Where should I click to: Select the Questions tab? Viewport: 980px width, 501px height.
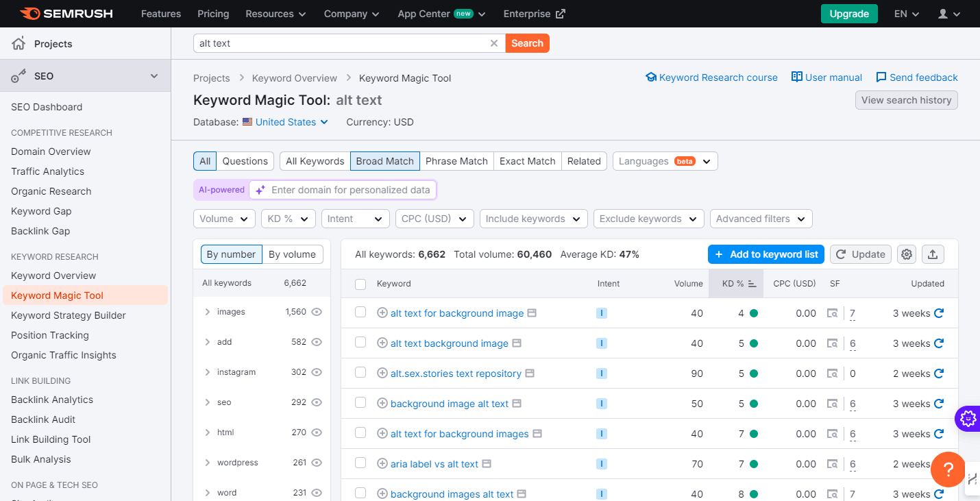245,161
